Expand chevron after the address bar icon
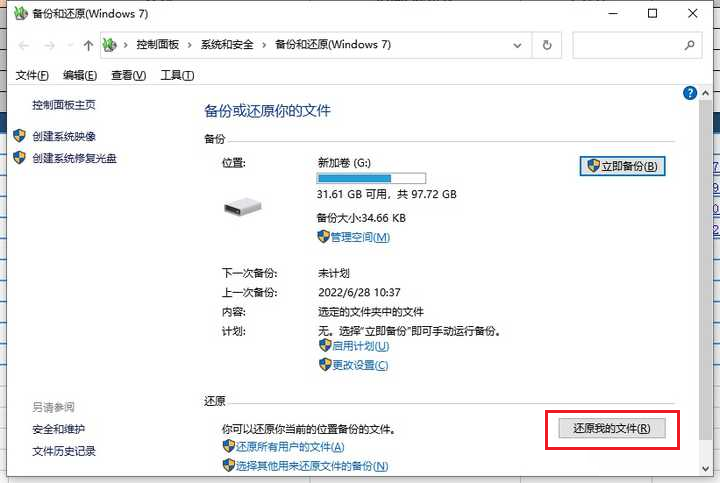 pos(125,45)
